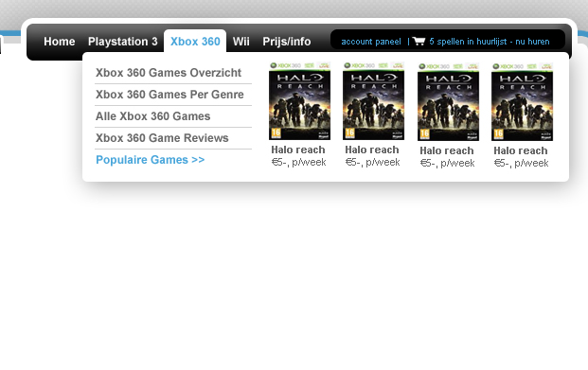The width and height of the screenshot is (588, 370).
Task: Click second 'Halo reach' title text
Action: click(372, 150)
